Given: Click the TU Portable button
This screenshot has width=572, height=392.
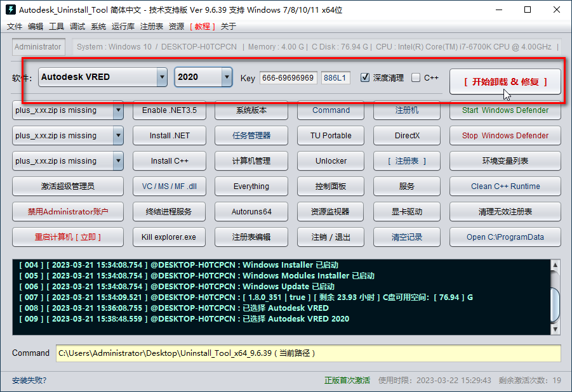Looking at the screenshot, I should (x=331, y=136).
